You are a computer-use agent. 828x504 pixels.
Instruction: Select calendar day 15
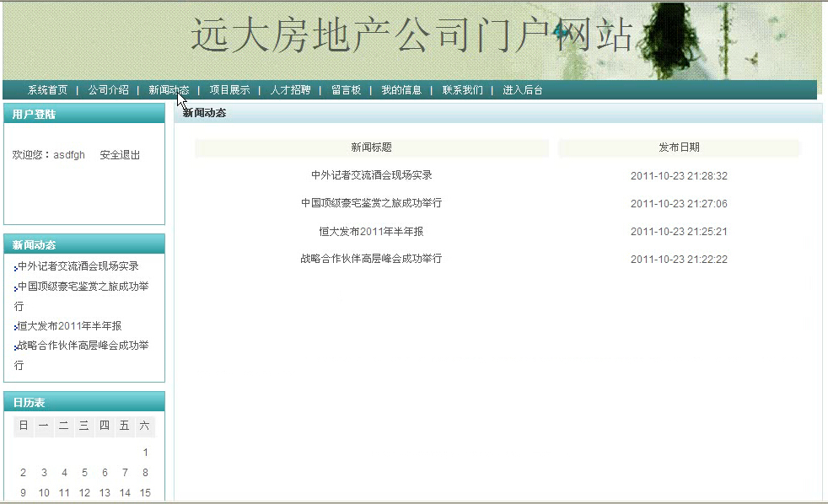(145, 493)
